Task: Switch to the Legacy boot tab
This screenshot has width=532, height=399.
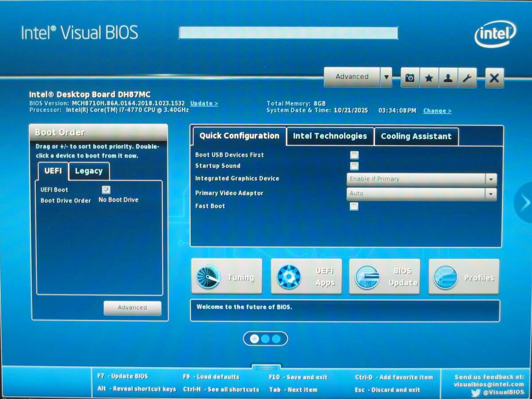Action: click(x=89, y=171)
